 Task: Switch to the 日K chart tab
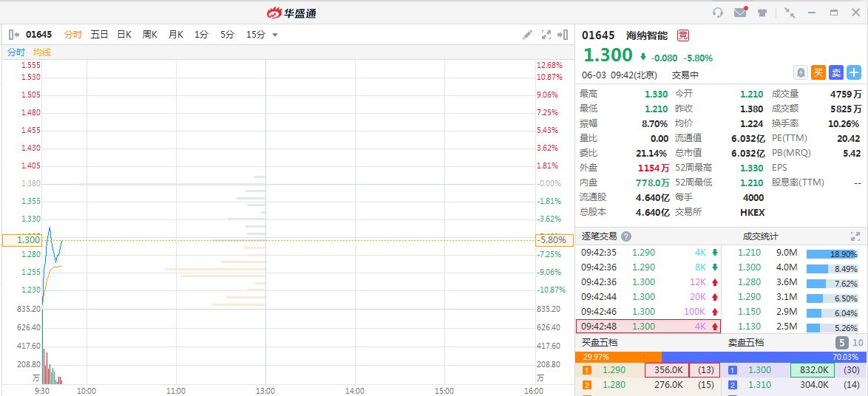click(124, 35)
